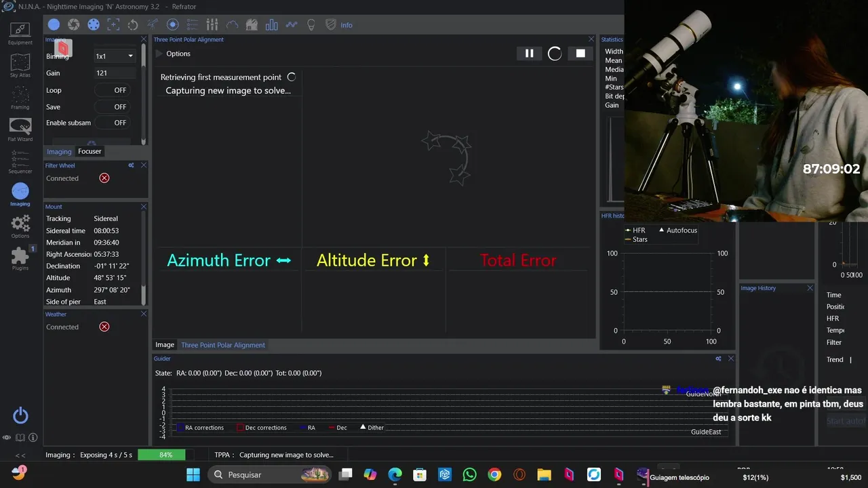Open the Options gear in sidebar
868x488 pixels.
(20, 226)
